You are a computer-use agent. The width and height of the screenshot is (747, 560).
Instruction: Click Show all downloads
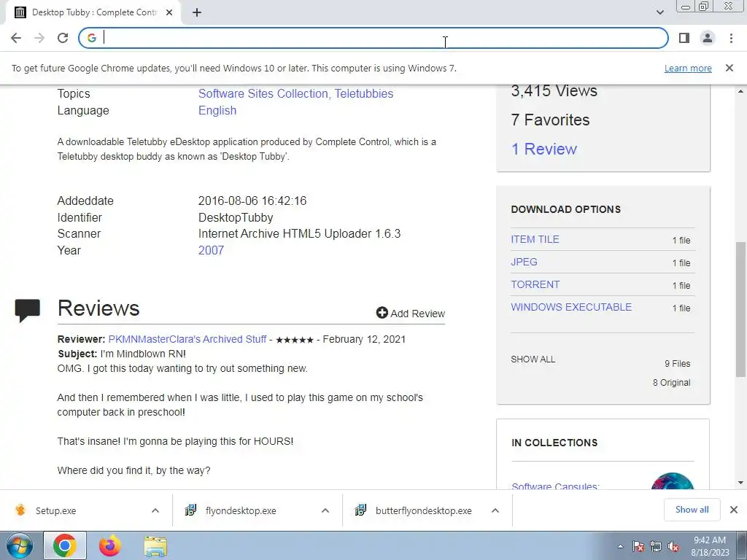click(692, 510)
